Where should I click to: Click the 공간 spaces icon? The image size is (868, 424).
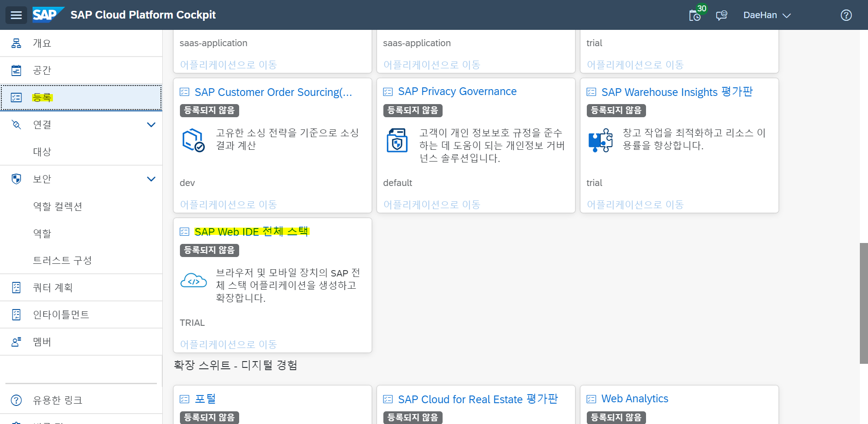(16, 70)
